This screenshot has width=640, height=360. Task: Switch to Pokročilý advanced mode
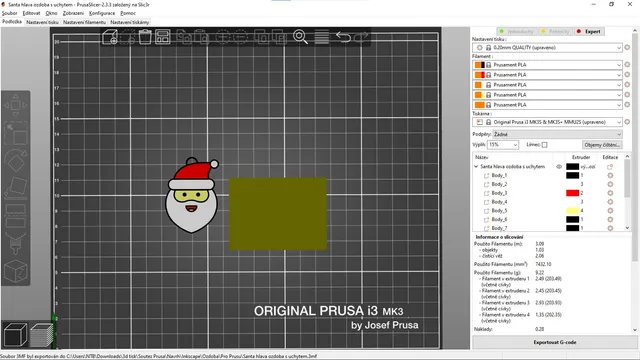point(555,31)
